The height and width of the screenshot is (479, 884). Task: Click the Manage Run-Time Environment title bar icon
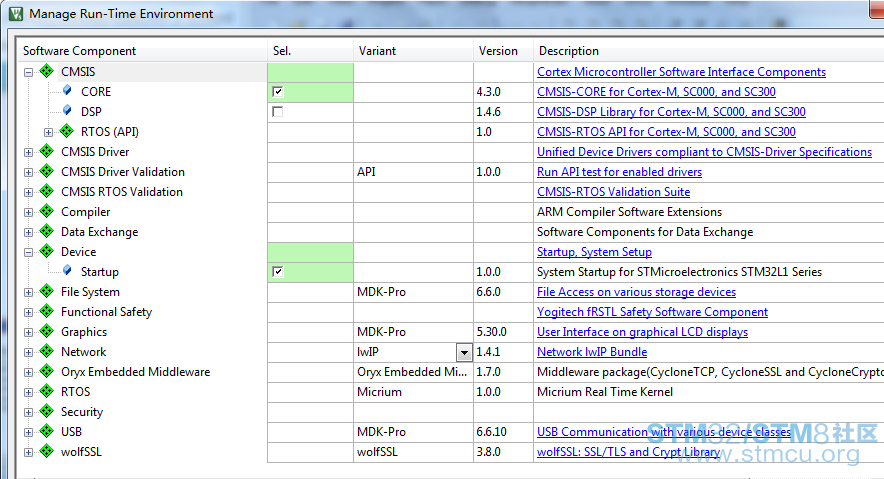pyautogui.click(x=16, y=14)
